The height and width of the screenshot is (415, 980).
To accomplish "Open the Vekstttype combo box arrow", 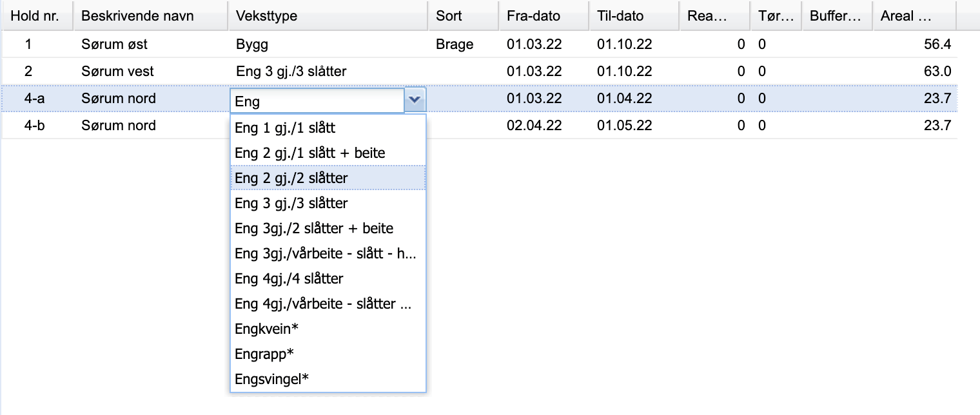I will 415,100.
